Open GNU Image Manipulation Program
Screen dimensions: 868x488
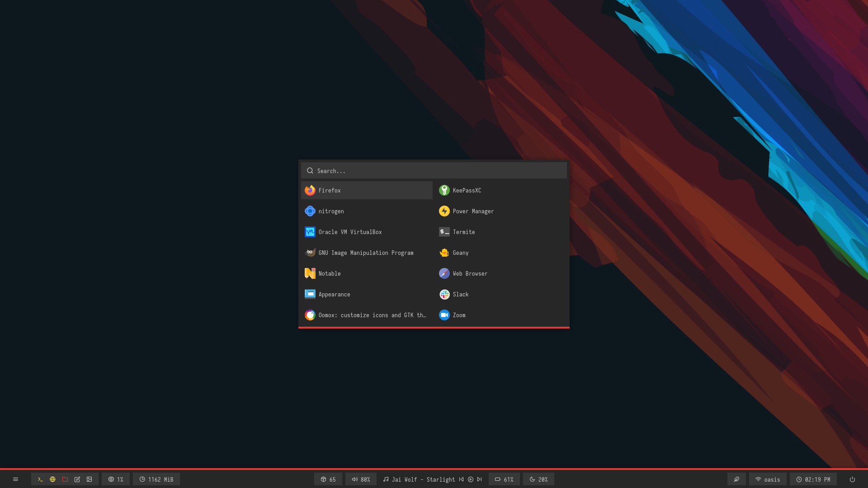tap(366, 253)
